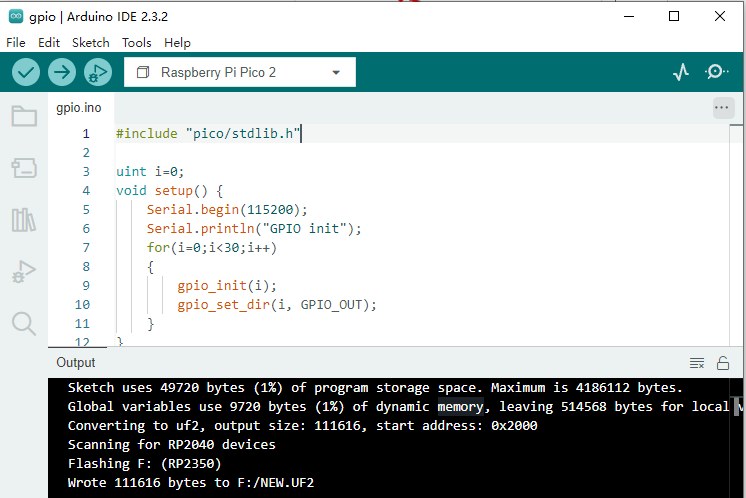Open the Serial Plotter icon

681,72
